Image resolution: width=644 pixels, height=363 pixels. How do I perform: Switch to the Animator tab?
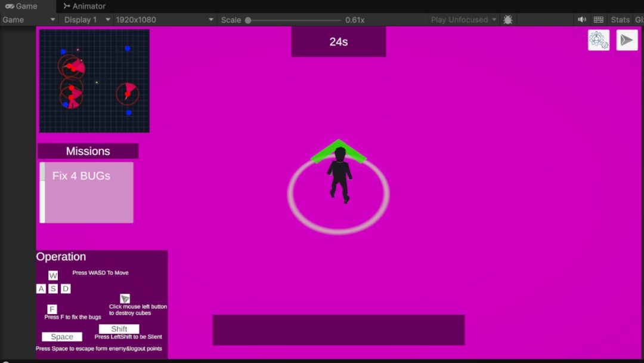[84, 6]
